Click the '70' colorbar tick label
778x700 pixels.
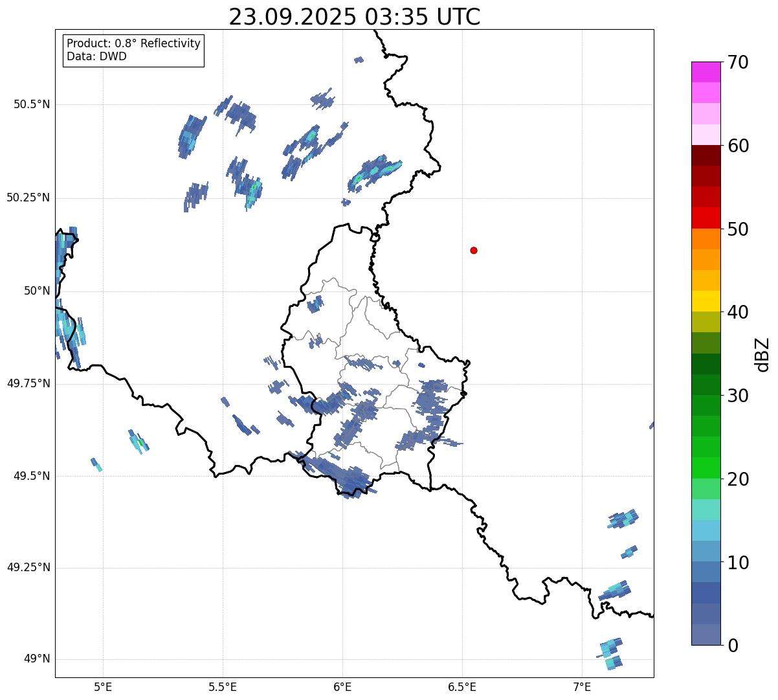(x=738, y=62)
